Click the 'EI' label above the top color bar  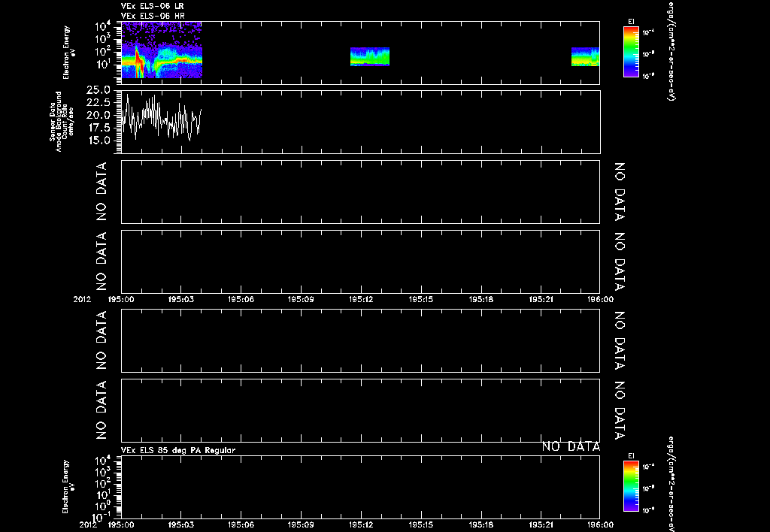point(631,22)
